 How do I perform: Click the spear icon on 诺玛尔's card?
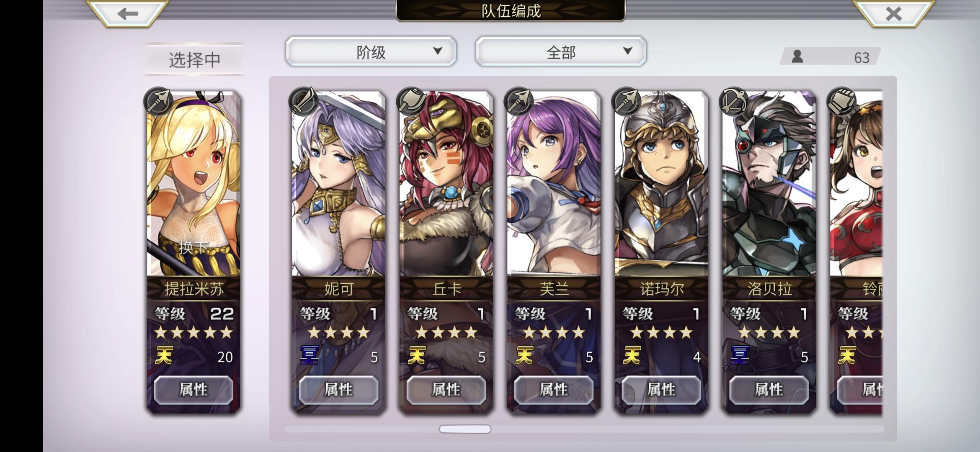click(x=626, y=101)
